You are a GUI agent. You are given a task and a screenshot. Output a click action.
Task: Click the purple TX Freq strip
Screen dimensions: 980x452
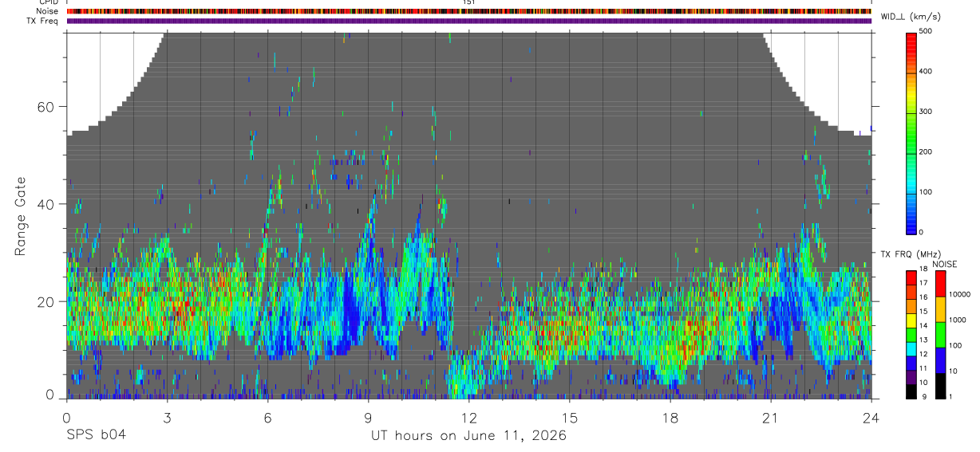468,21
